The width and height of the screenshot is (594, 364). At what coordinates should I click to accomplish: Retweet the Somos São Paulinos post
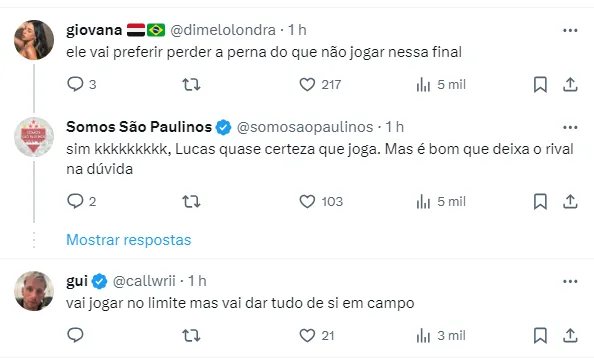191,202
